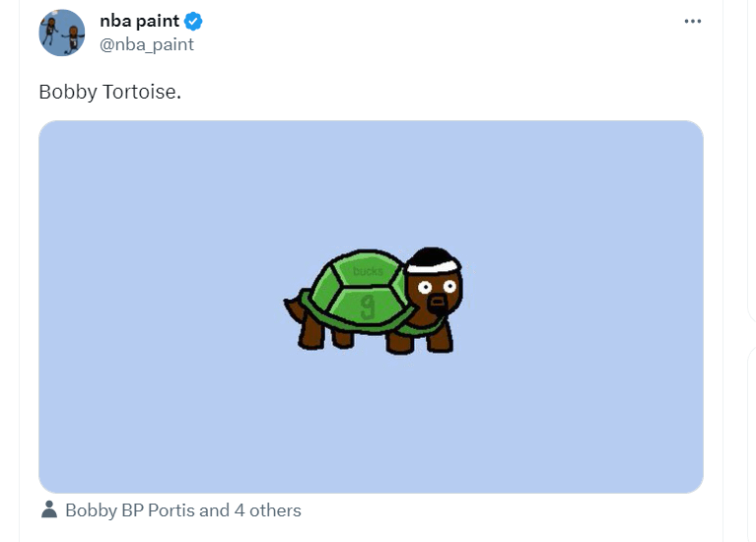This screenshot has height=542, width=756.
Task: Click the tagged people person icon
Action: [49, 510]
